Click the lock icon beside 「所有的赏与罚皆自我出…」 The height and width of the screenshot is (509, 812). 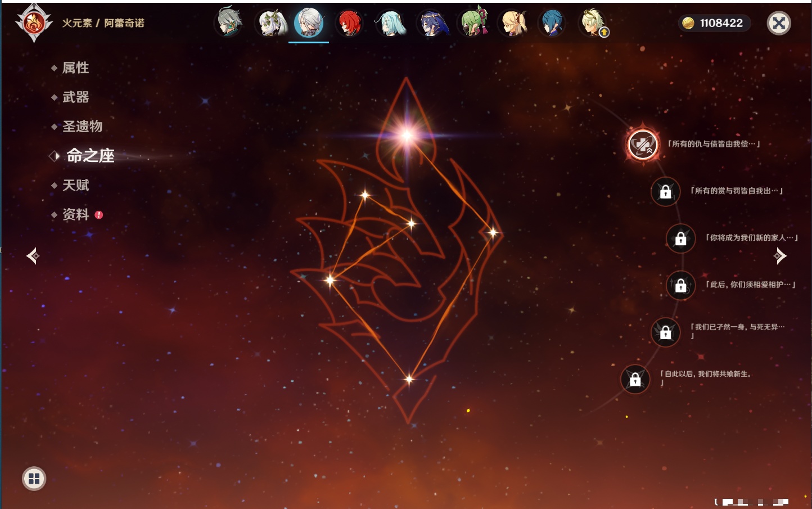[665, 192]
